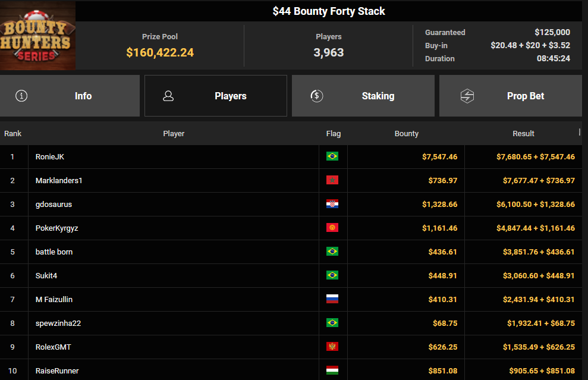Open the Prop Bet tab
This screenshot has height=380, width=588.
[x=510, y=96]
